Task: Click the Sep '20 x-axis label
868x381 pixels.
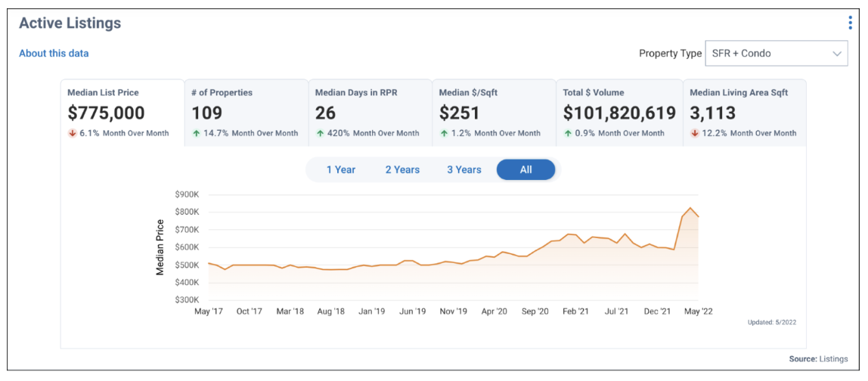Action: pyautogui.click(x=535, y=311)
